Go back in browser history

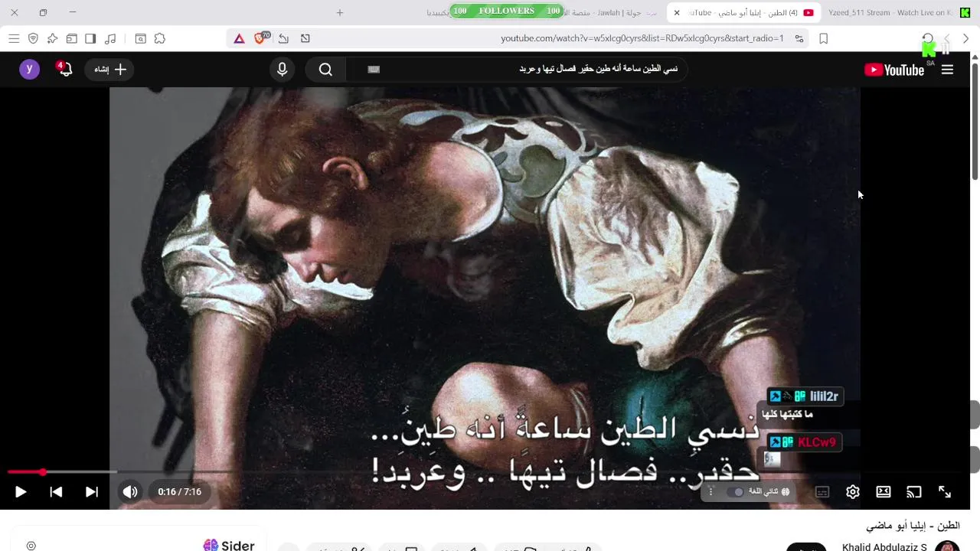[x=965, y=38]
